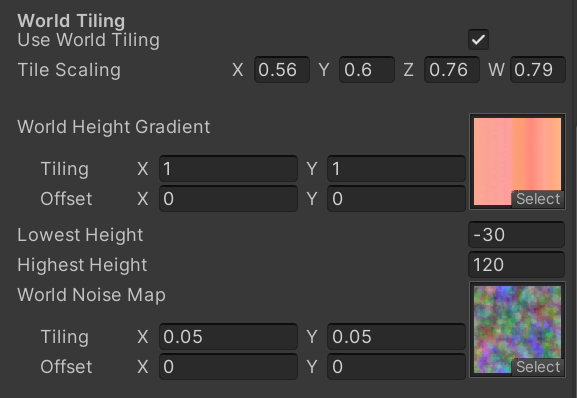Click the World Noise Map Tiling X field
577x398 pixels.
(x=228, y=337)
